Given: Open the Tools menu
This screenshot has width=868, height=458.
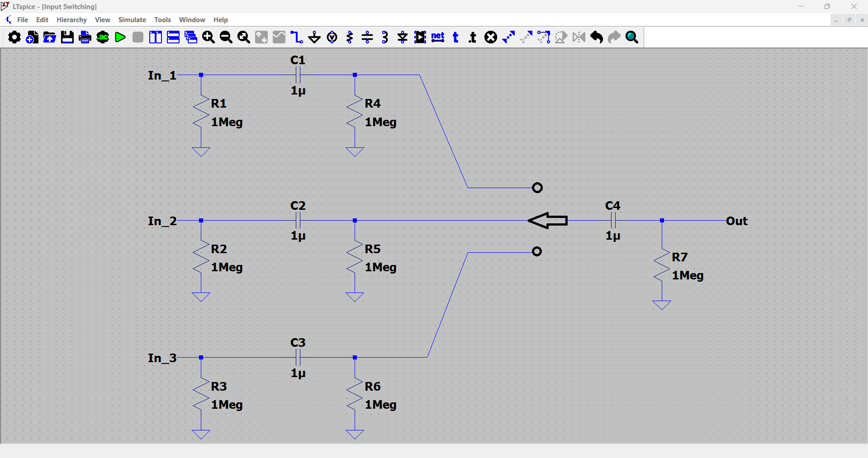Looking at the screenshot, I should click(162, 20).
